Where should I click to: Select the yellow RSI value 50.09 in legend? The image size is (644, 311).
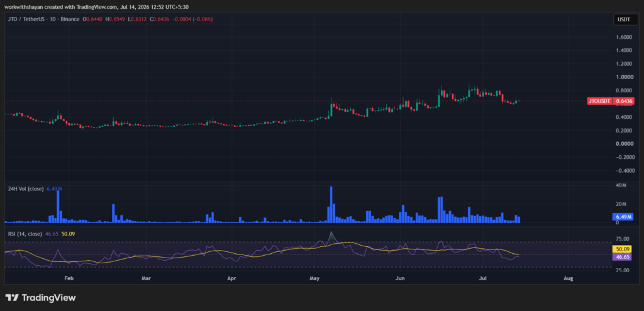click(68, 234)
